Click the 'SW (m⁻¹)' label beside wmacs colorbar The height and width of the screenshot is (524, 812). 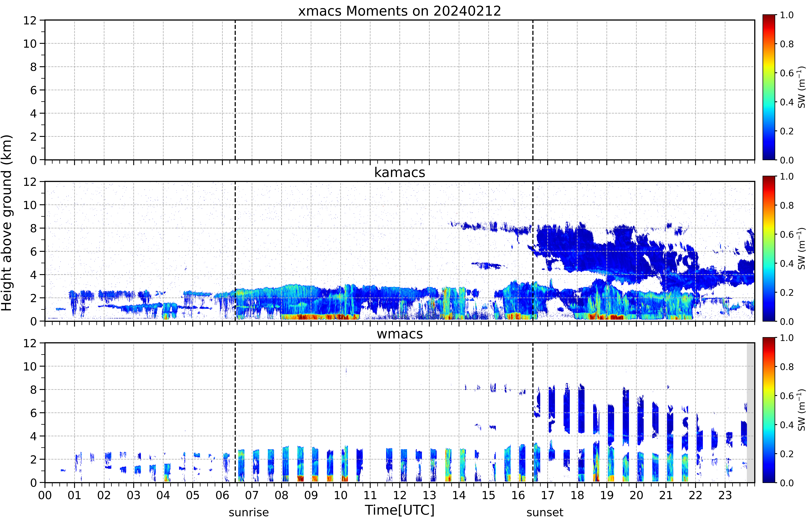tap(801, 410)
